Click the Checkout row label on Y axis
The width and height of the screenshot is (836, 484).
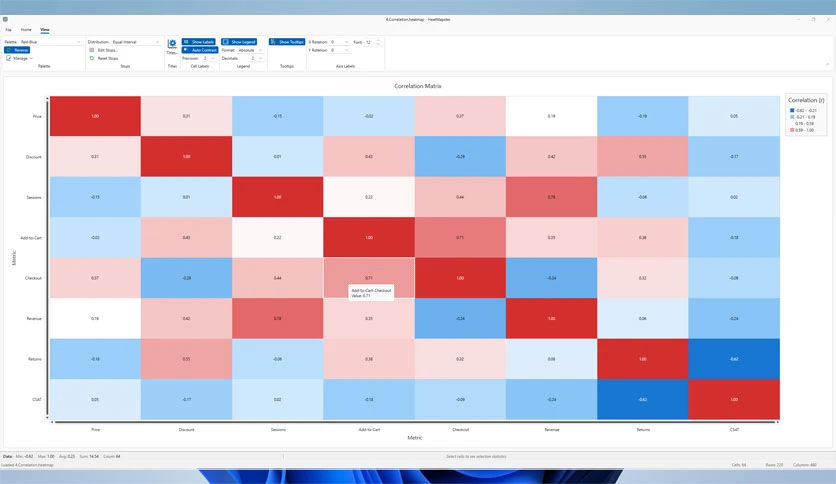tap(33, 278)
